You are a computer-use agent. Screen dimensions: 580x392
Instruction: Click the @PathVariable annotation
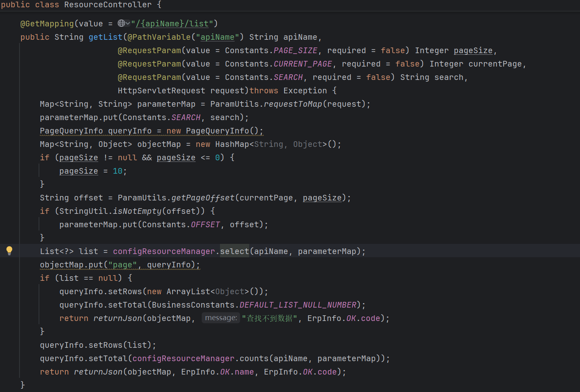[x=159, y=37]
